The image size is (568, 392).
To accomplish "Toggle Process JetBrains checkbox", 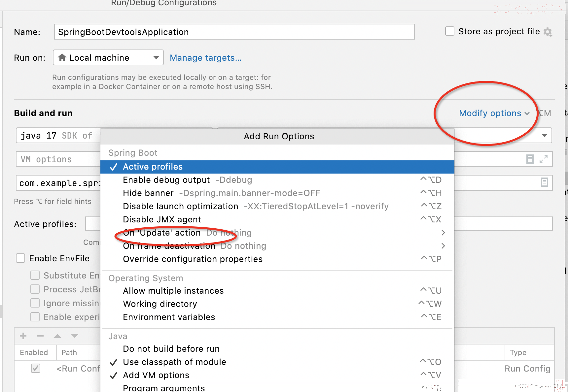I will click(35, 289).
